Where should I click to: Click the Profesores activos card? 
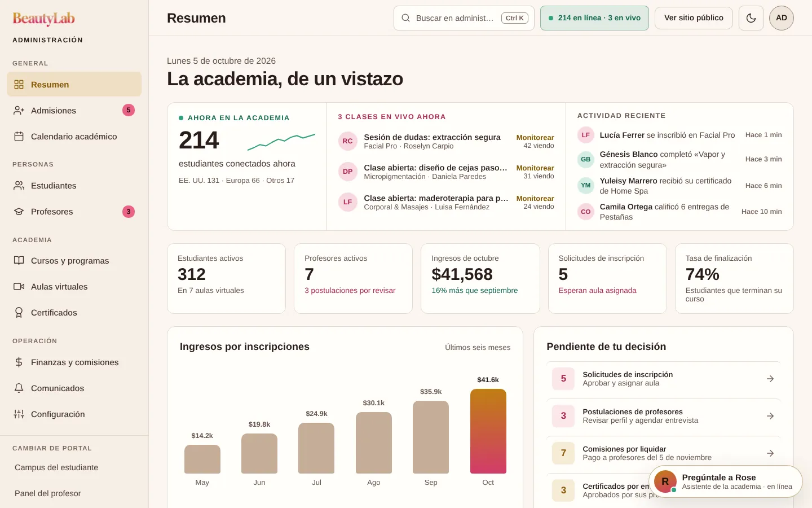click(x=354, y=278)
